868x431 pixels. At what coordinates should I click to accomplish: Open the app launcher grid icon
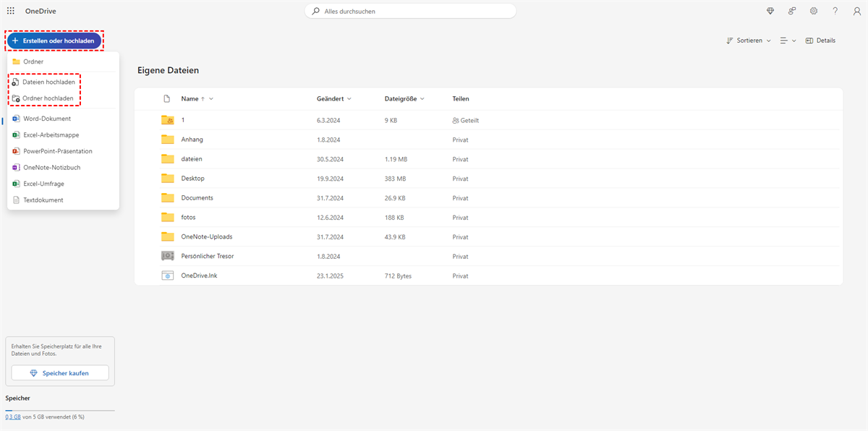point(11,11)
